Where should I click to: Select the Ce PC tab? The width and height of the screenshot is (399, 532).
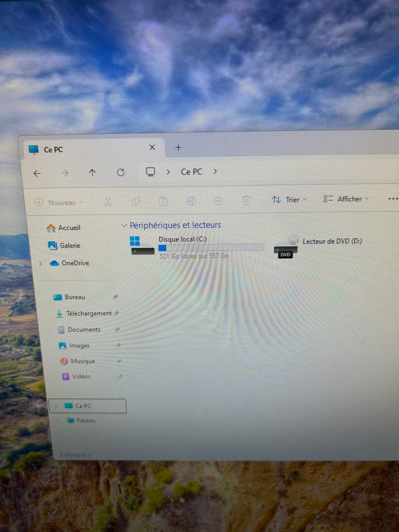click(54, 150)
